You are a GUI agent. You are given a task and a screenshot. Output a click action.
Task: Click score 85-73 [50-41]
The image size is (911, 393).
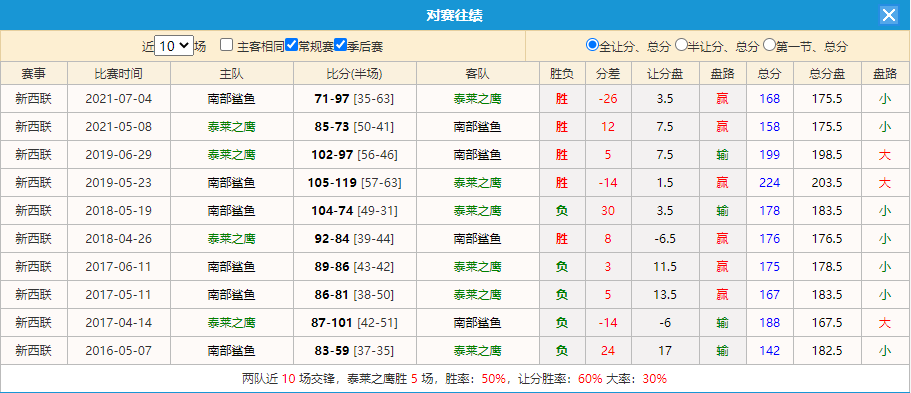point(354,127)
